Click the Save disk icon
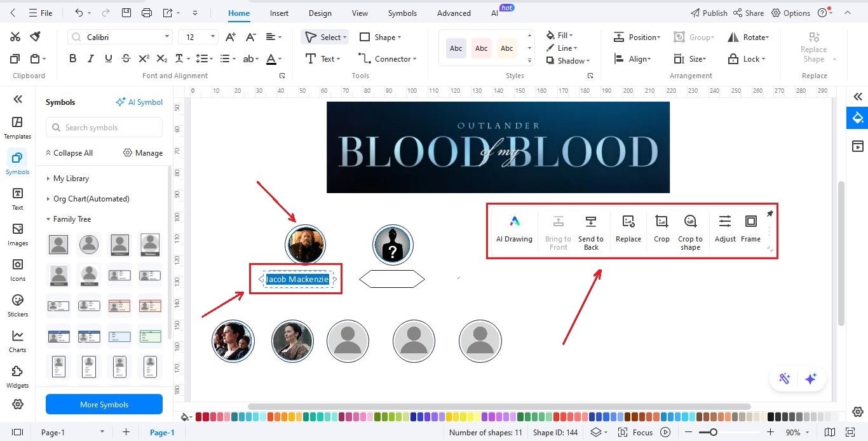This screenshot has height=441, width=868. pos(126,13)
